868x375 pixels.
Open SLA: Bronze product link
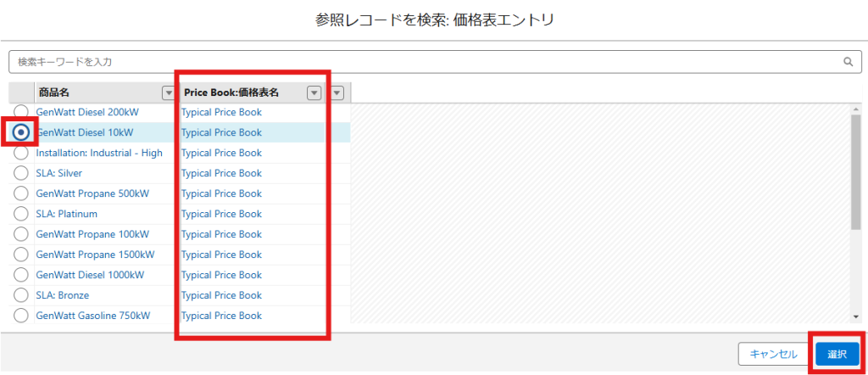[x=63, y=295]
